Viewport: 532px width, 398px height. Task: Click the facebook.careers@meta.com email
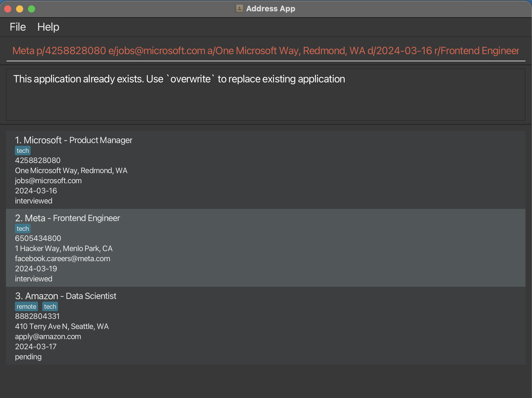click(x=62, y=259)
